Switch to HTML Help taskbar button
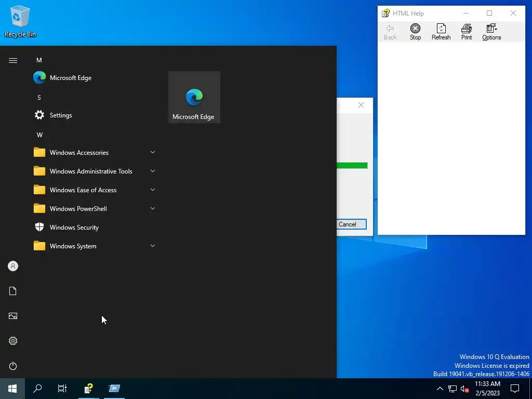This screenshot has width=532, height=399. click(88, 389)
